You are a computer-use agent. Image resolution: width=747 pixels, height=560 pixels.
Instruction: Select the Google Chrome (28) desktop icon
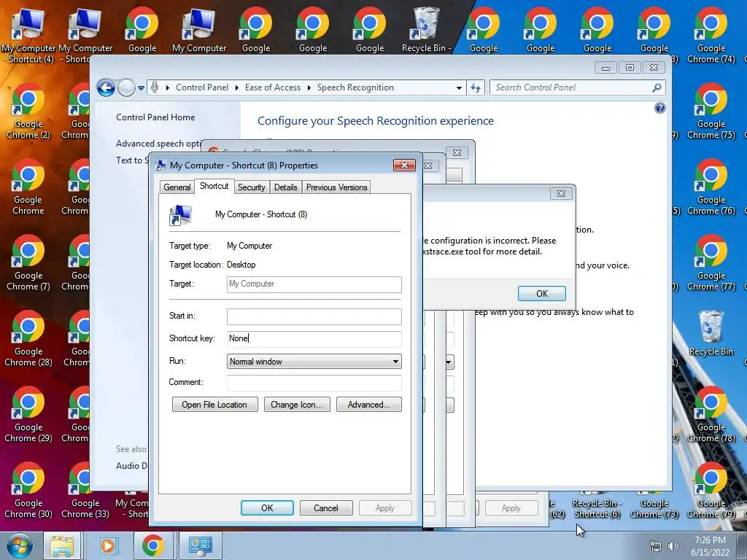(28, 338)
